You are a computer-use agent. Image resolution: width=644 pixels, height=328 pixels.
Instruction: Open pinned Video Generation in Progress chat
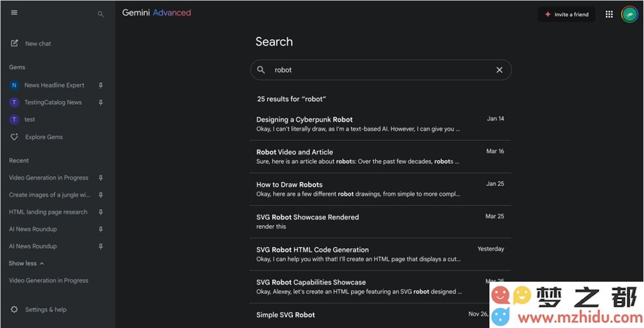(x=48, y=178)
